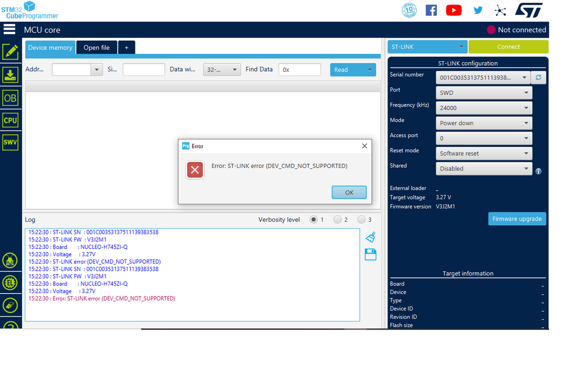Open Memory & File editing pencil icon
561x392 pixels.
[10, 52]
